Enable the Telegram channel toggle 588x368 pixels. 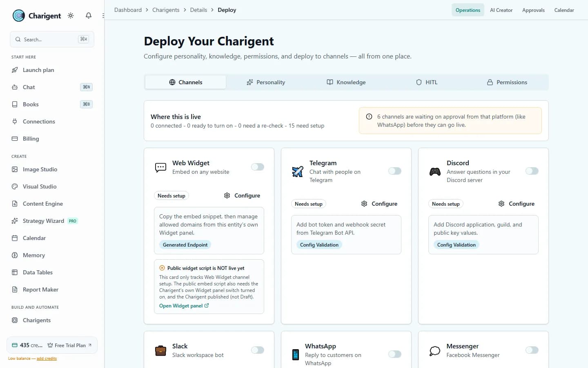395,171
